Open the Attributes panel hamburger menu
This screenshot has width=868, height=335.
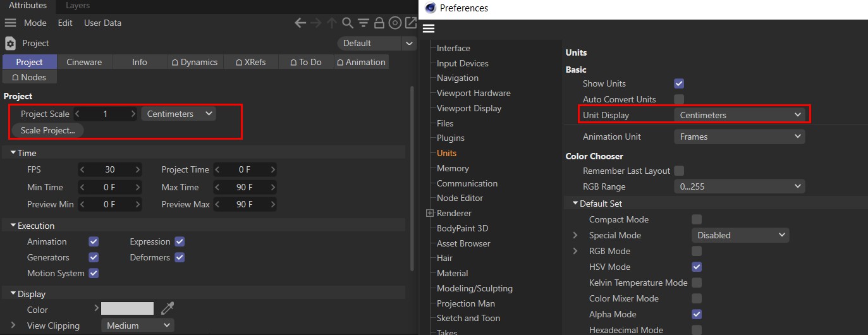coord(10,23)
